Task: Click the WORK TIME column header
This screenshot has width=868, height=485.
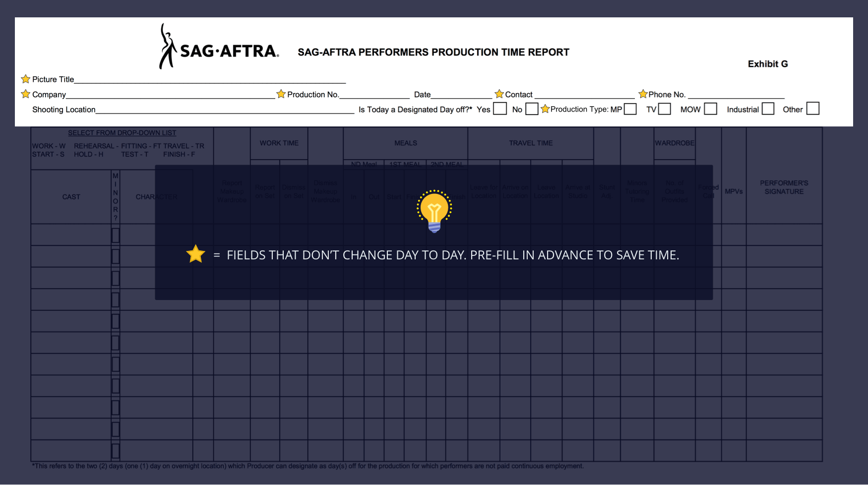Action: 279,143
